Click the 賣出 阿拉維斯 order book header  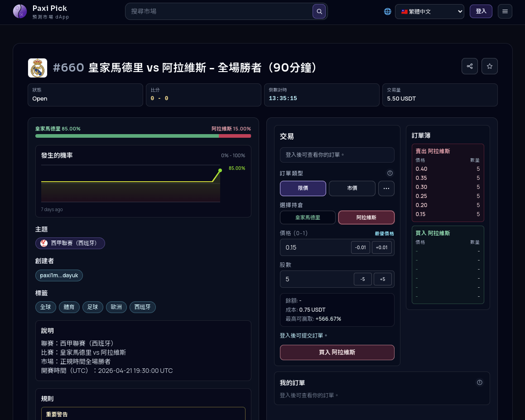pos(433,151)
